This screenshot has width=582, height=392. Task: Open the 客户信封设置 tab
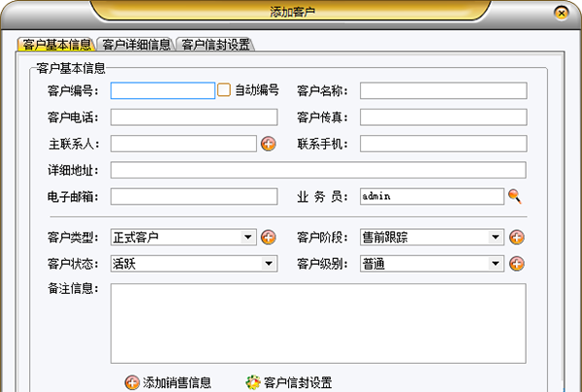pos(215,45)
